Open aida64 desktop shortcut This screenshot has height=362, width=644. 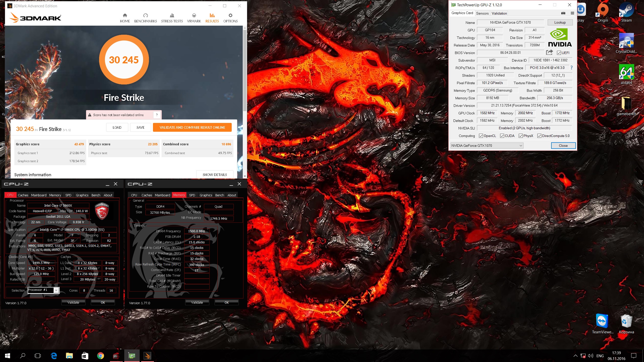click(x=626, y=74)
